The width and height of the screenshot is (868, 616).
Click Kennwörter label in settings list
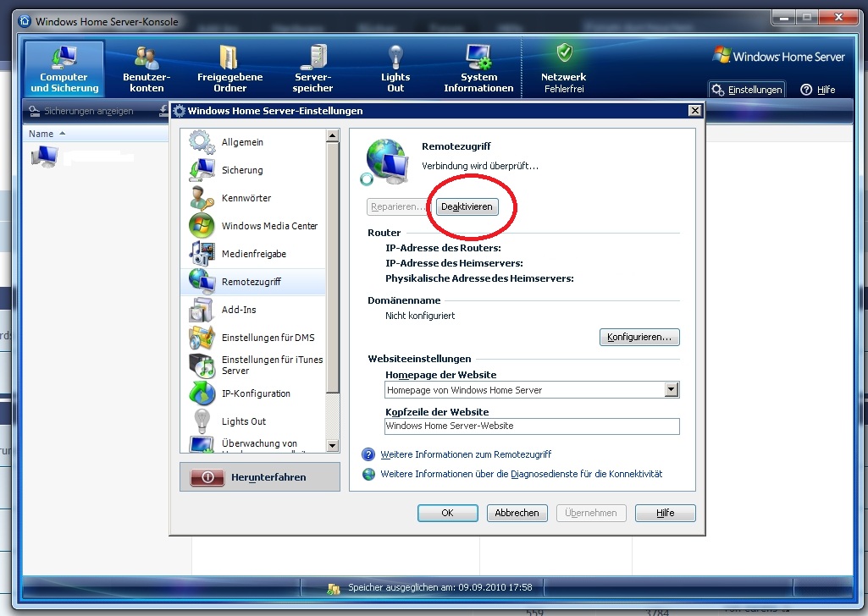coord(246,198)
